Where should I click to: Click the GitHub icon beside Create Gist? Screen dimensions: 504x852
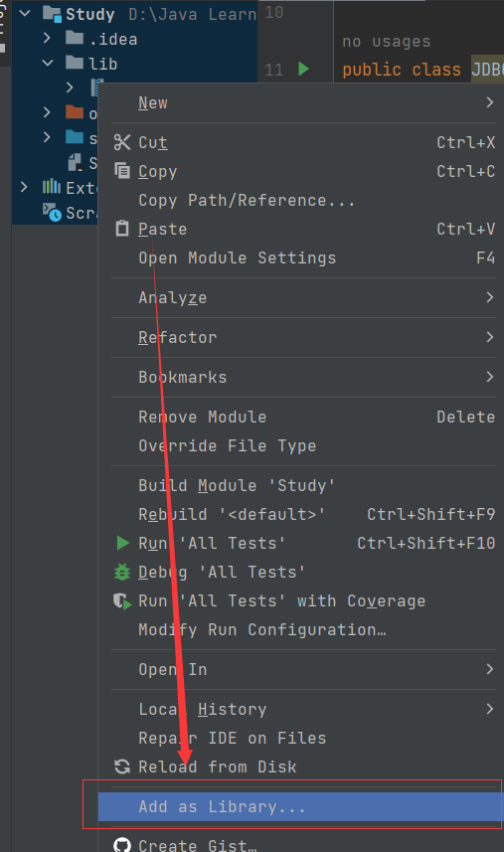[x=122, y=845]
